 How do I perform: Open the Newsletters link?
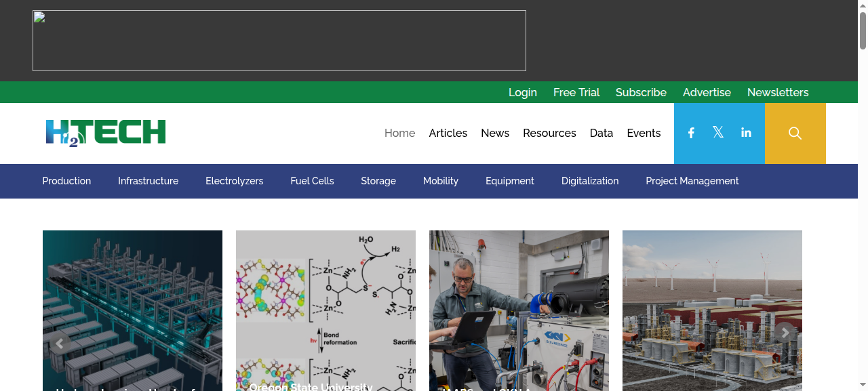click(x=778, y=92)
